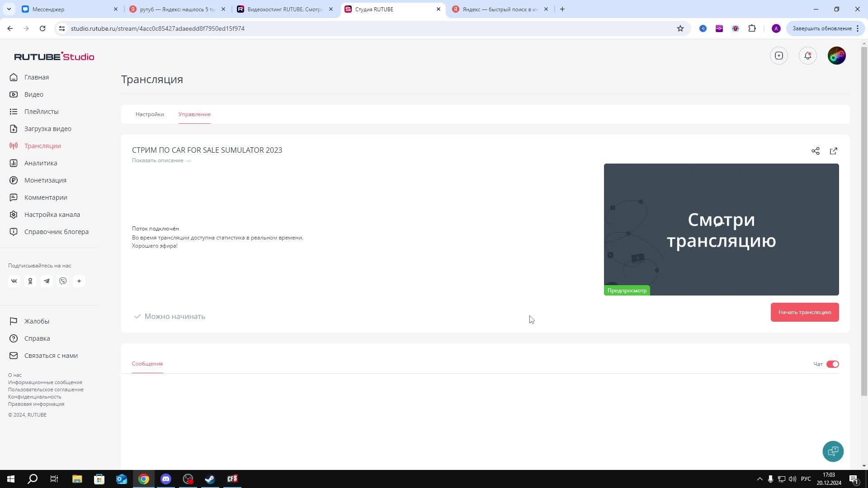Open Комментарии section
This screenshot has height=488, width=868.
[46, 197]
